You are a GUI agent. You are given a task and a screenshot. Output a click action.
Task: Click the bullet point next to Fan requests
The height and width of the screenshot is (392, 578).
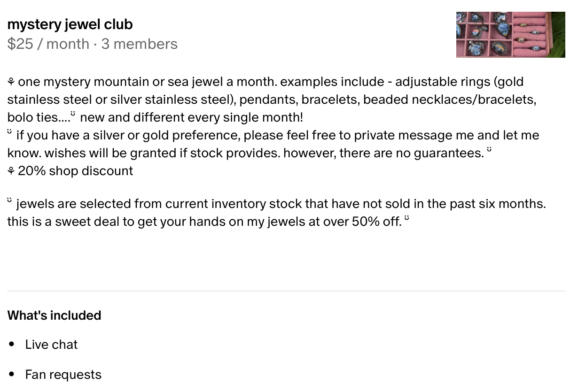tap(12, 375)
